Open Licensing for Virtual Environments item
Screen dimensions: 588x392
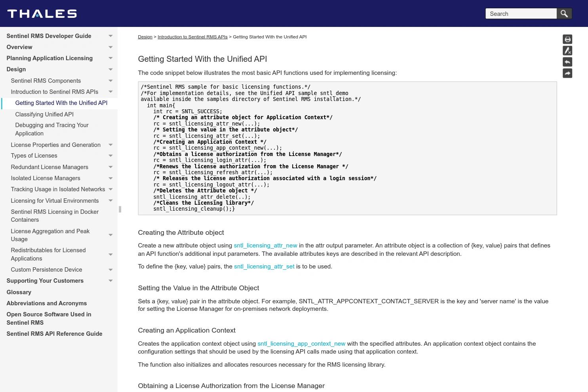(x=55, y=201)
